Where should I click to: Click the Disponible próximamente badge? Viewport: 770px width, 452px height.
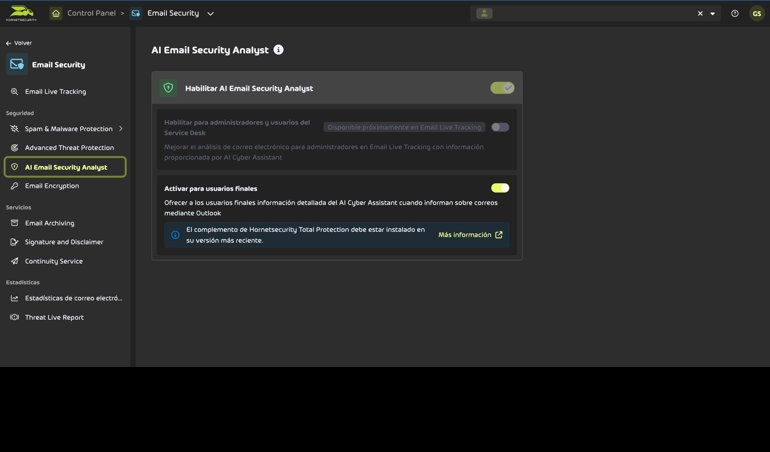pos(404,127)
